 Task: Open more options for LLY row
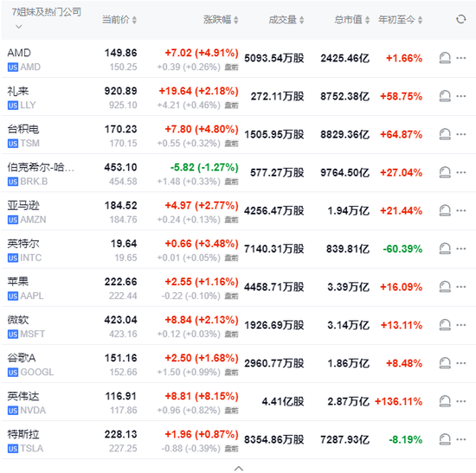(460, 96)
